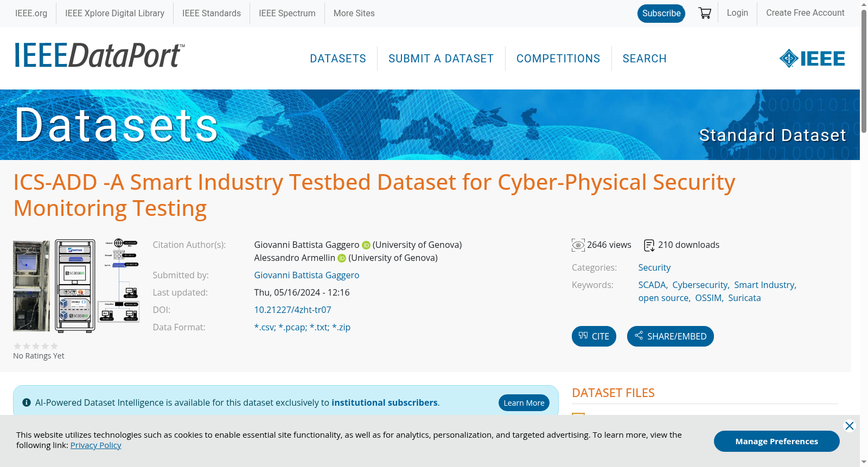Expand the More Sites menu

(354, 13)
